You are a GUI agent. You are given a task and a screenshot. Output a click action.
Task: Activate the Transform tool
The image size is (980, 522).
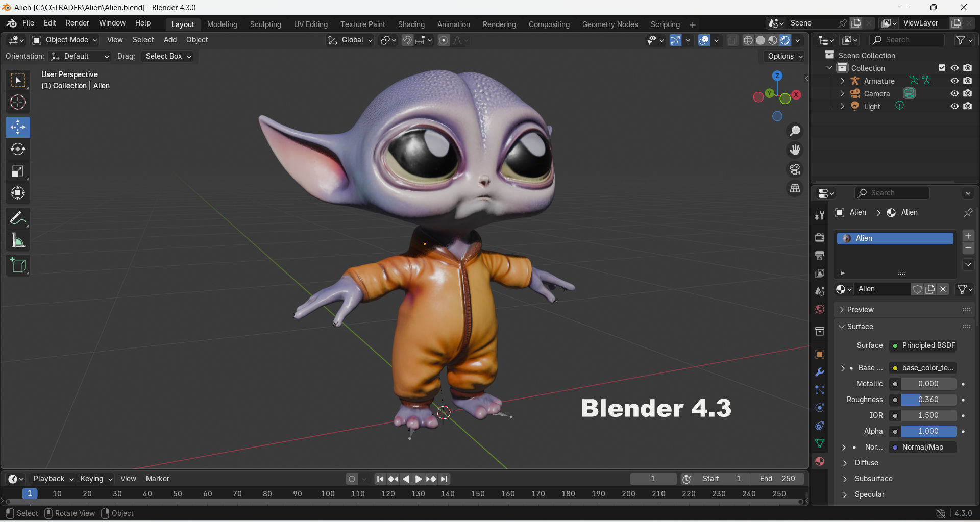click(x=18, y=193)
